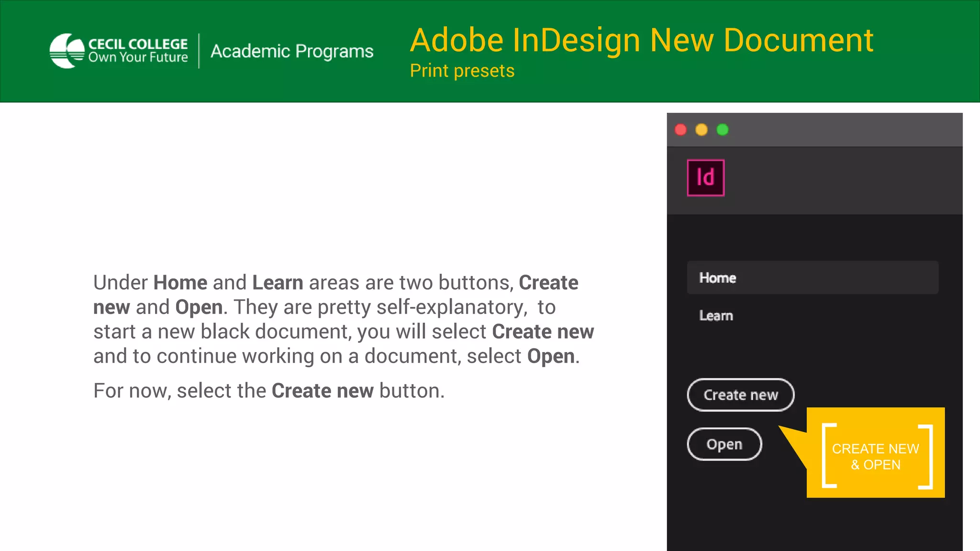Click the Adobe InDesign New Document title
Image resolution: width=980 pixels, height=551 pixels.
click(x=642, y=40)
